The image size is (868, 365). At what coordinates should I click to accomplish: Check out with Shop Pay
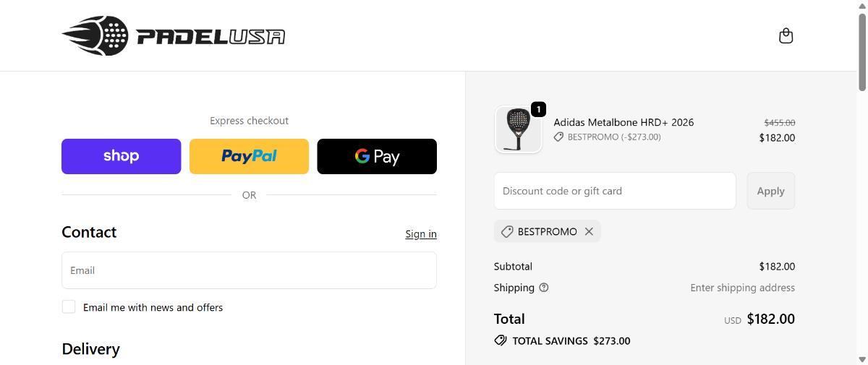[121, 156]
